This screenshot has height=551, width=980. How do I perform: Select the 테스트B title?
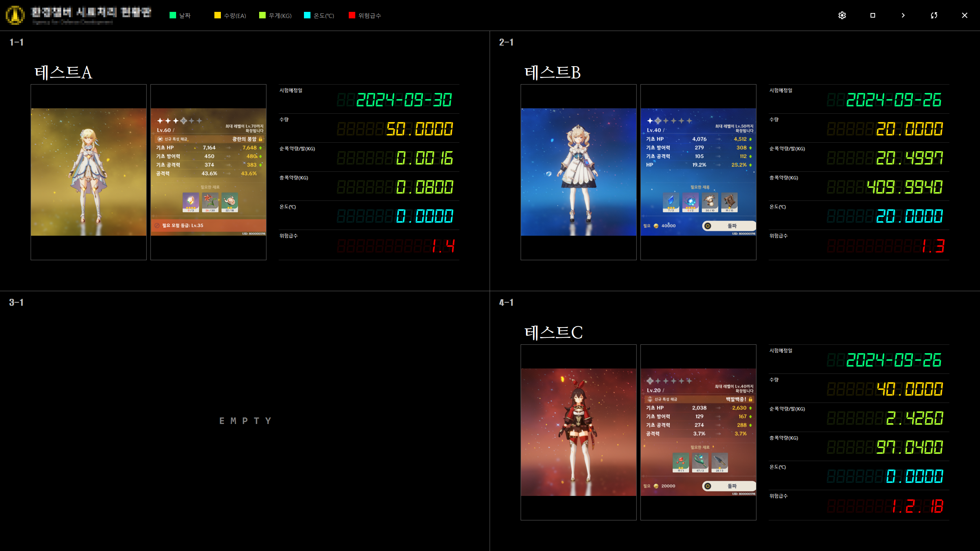pyautogui.click(x=553, y=72)
